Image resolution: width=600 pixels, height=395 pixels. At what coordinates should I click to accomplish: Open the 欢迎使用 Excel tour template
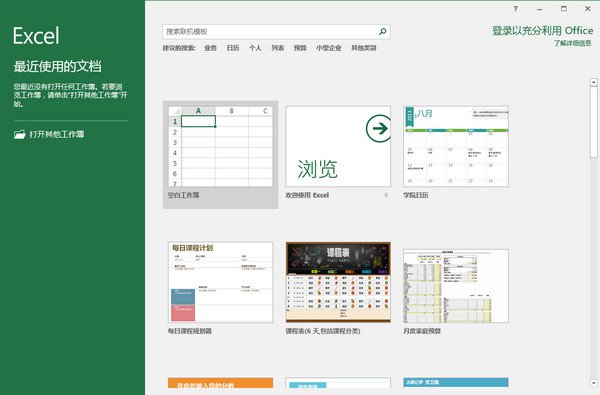tap(338, 147)
